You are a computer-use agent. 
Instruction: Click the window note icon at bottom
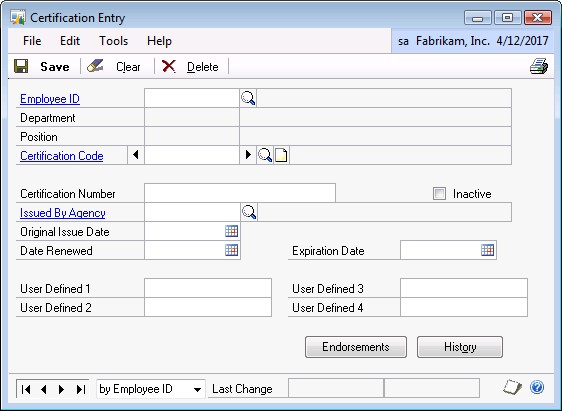(512, 387)
